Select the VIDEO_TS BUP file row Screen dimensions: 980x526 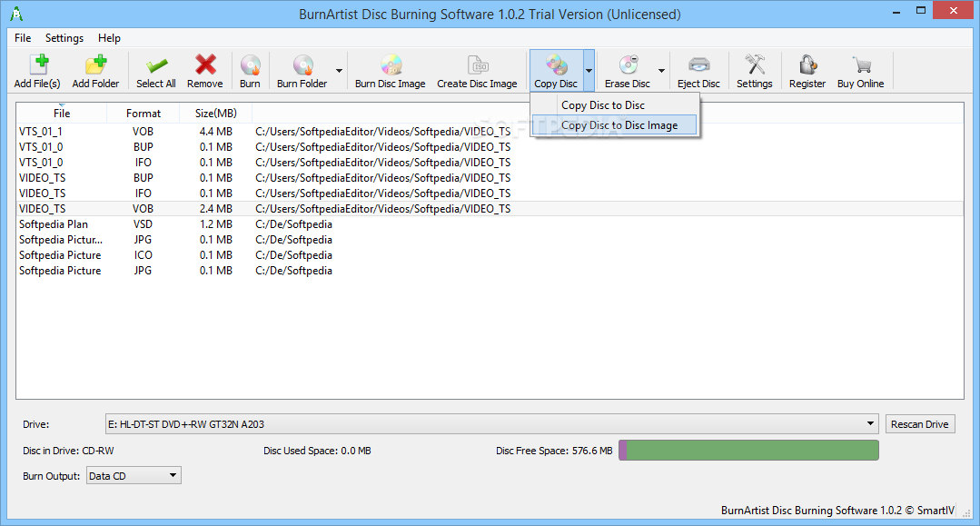490,178
